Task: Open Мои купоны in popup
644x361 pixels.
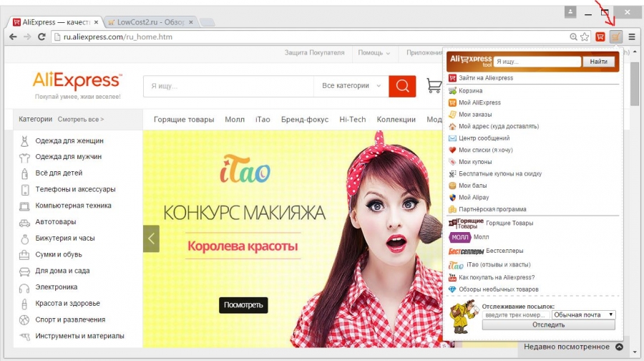Action: 475,162
